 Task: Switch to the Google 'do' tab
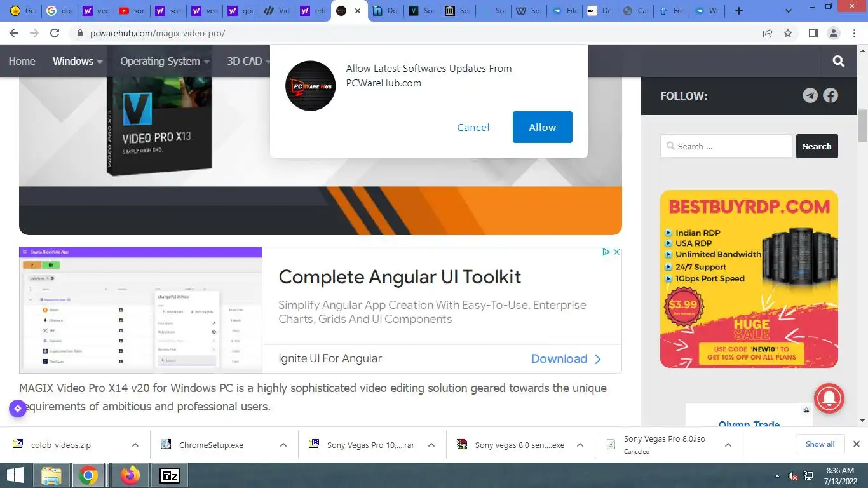(x=60, y=11)
